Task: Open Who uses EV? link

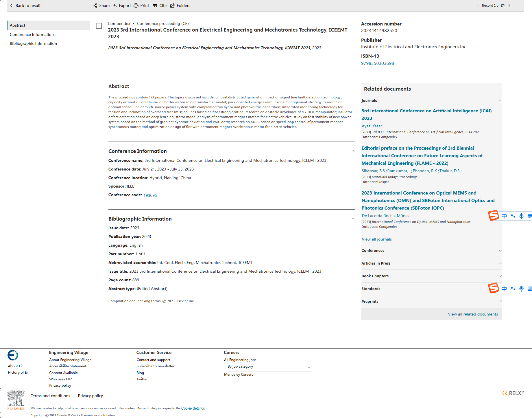Action: [x=60, y=379]
